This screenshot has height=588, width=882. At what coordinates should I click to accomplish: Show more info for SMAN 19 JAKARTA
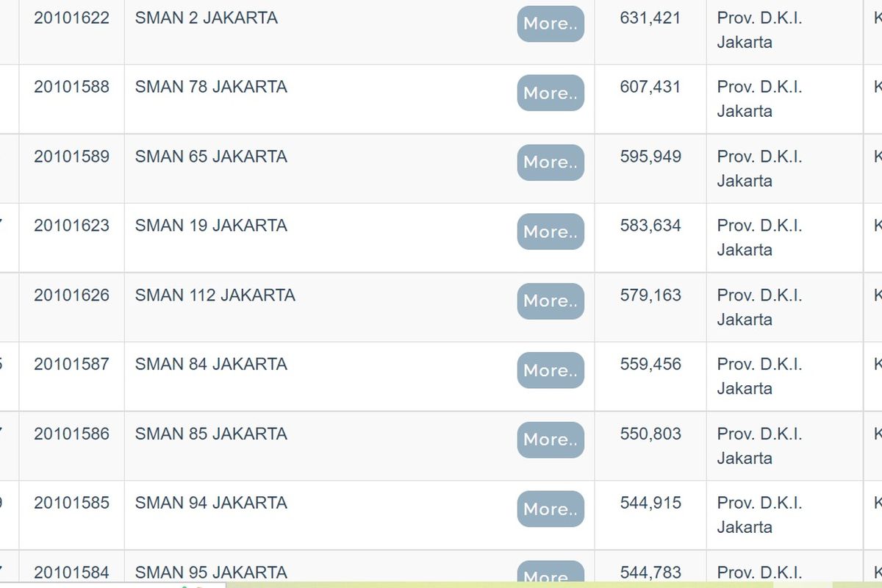551,232
